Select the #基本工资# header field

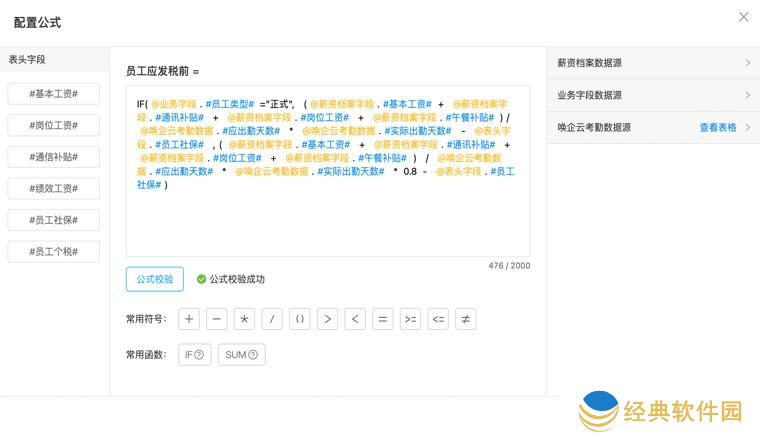tap(54, 93)
